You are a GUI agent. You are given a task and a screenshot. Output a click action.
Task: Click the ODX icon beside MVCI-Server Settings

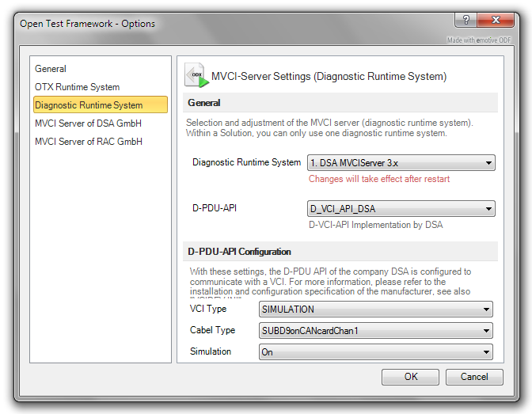(x=196, y=74)
